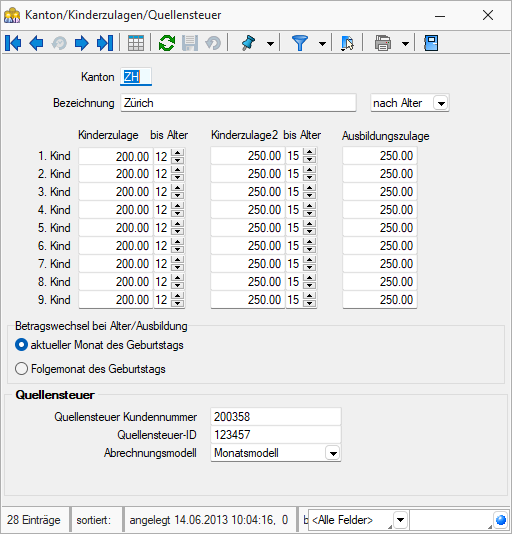Open the nach Alter dropdown
512x534 pixels.
point(441,103)
